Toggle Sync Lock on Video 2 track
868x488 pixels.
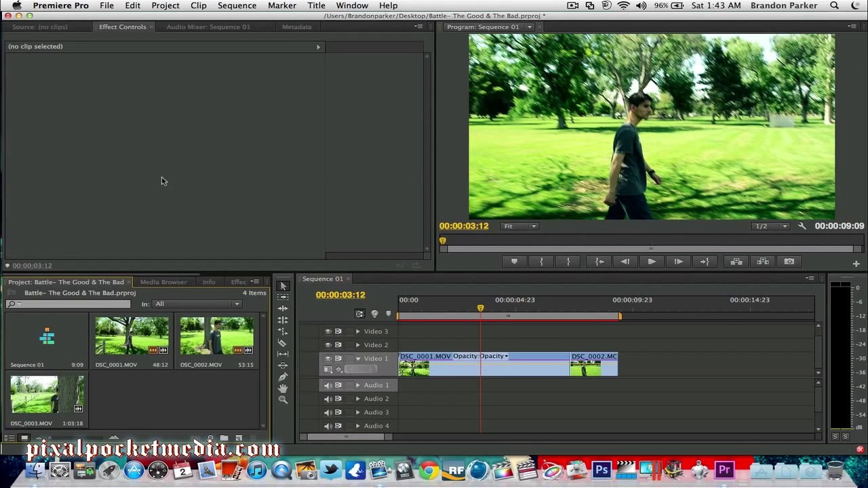338,345
